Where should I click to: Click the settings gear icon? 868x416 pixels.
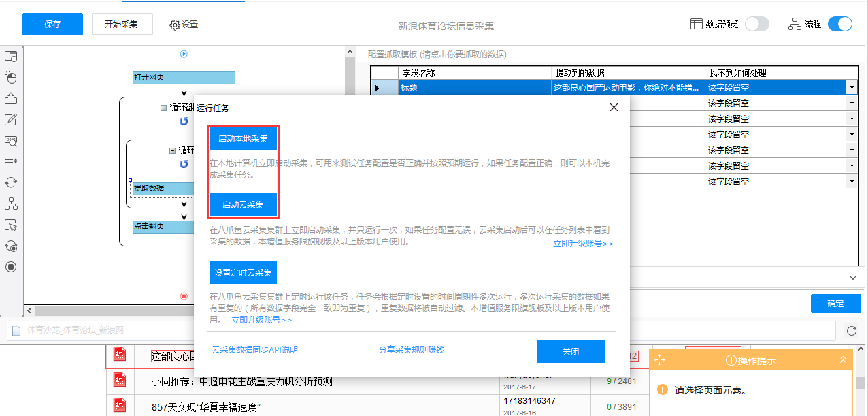(x=175, y=25)
